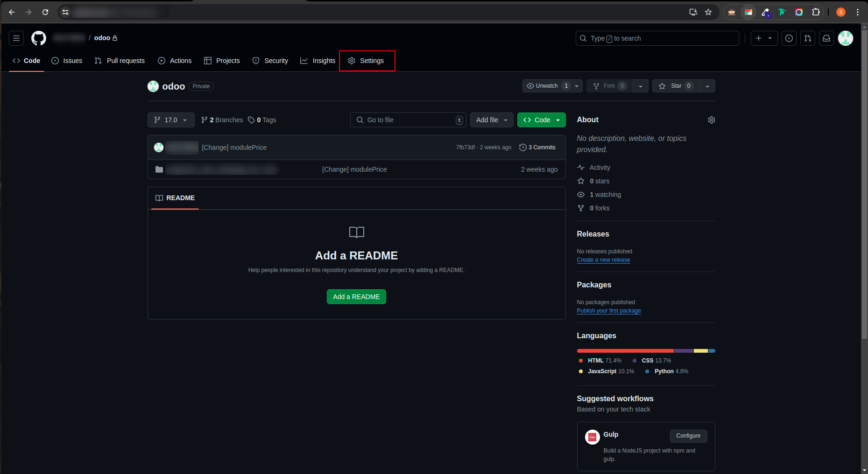Open Chrome three-dot menu
Screen dimensions: 868x474
[858, 12]
